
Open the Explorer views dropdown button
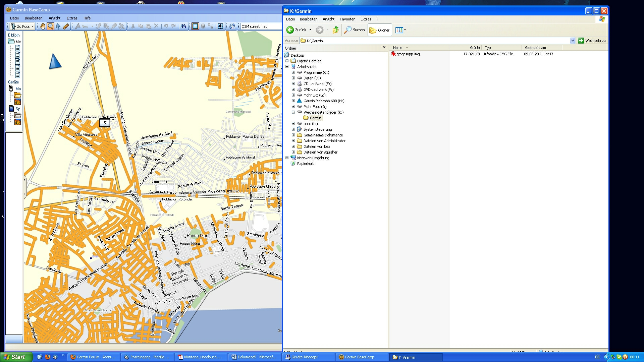pos(400,30)
